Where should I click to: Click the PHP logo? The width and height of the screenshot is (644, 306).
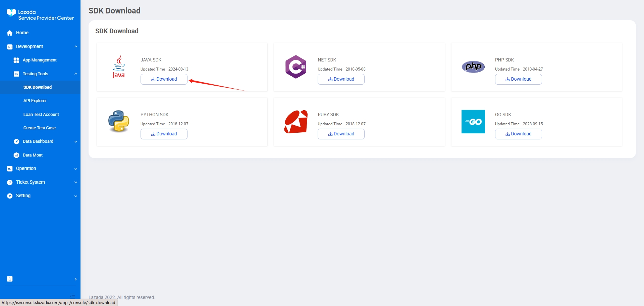pyautogui.click(x=473, y=67)
